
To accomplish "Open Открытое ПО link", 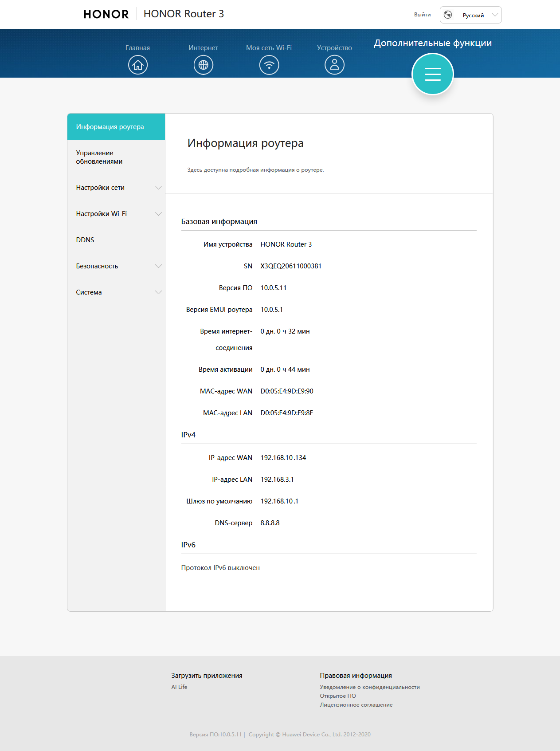I will click(x=338, y=696).
